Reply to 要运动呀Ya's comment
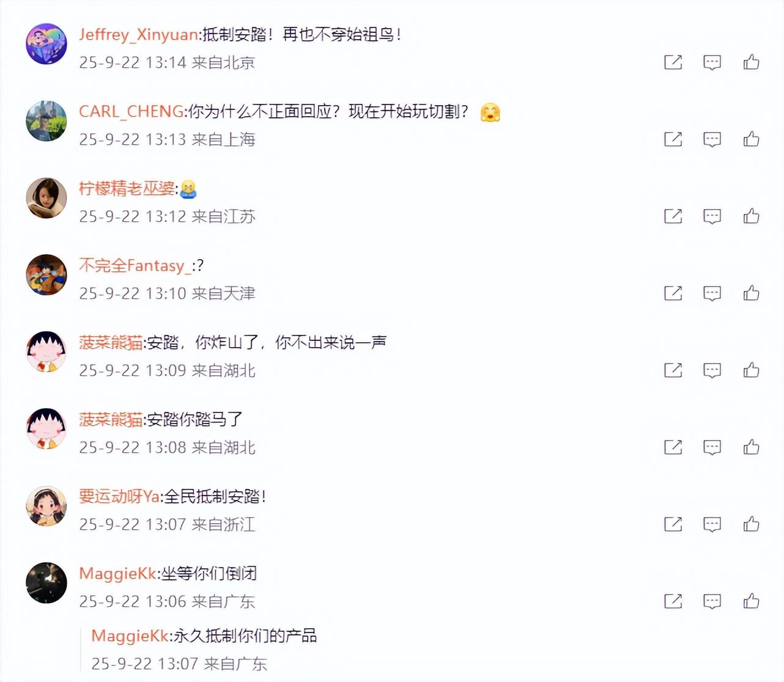784x682 pixels. (x=712, y=524)
